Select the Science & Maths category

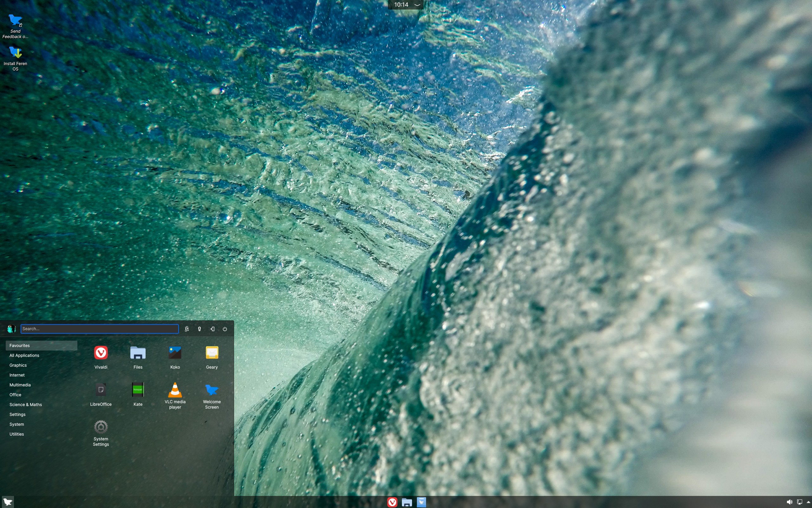(x=41, y=404)
